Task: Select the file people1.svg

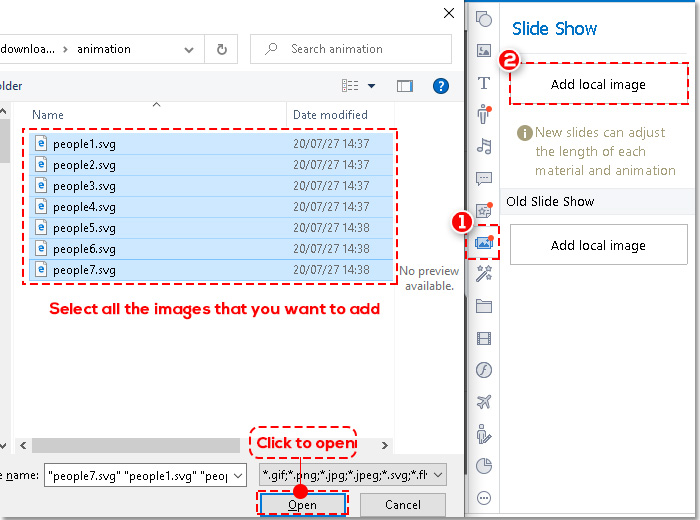Action: 211,144
